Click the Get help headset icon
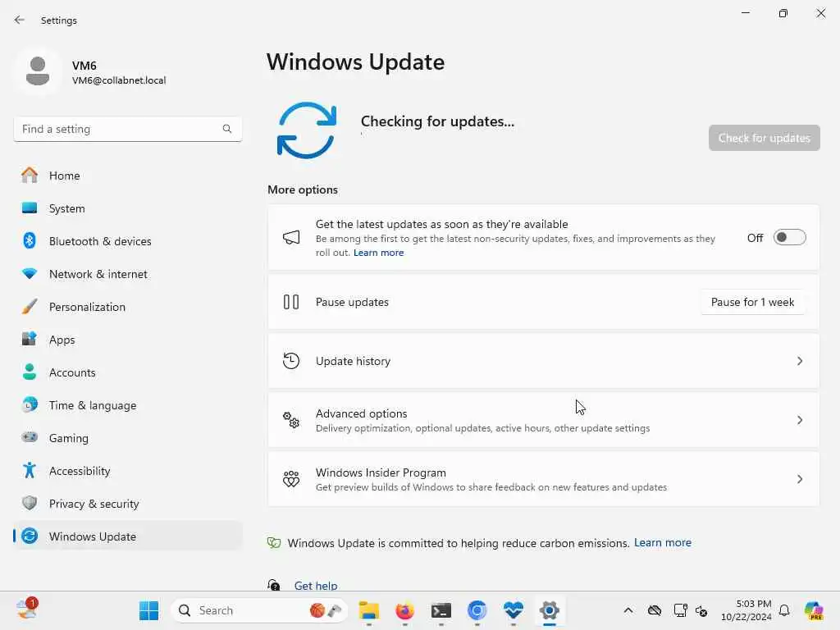Viewport: 840px width, 630px height. pos(274,585)
